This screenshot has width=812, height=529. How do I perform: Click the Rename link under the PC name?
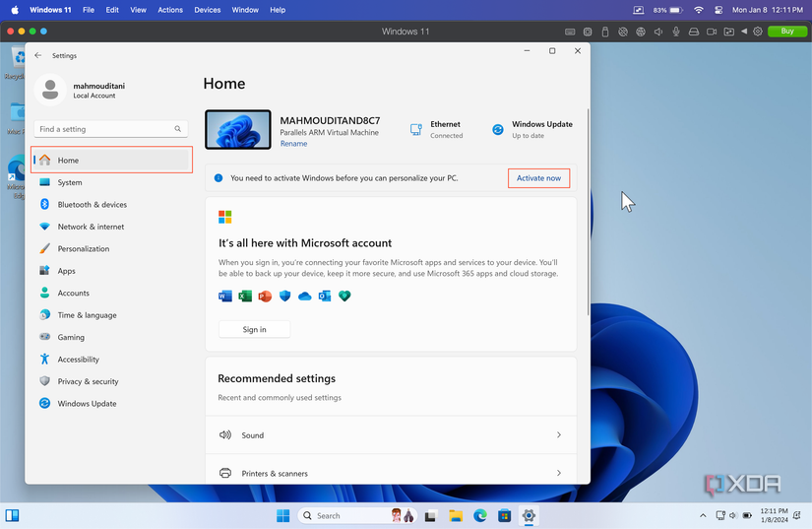(293, 144)
